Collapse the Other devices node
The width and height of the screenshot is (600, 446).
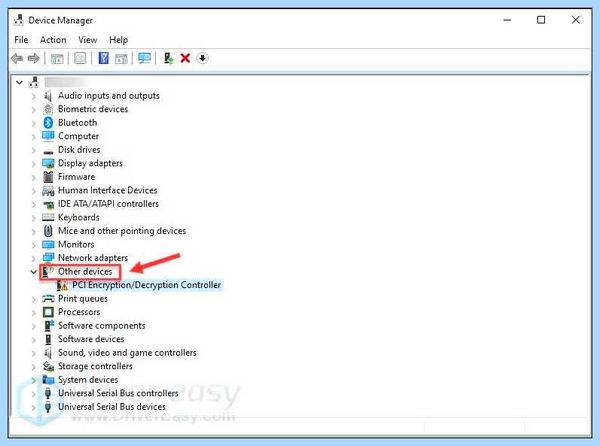(34, 272)
